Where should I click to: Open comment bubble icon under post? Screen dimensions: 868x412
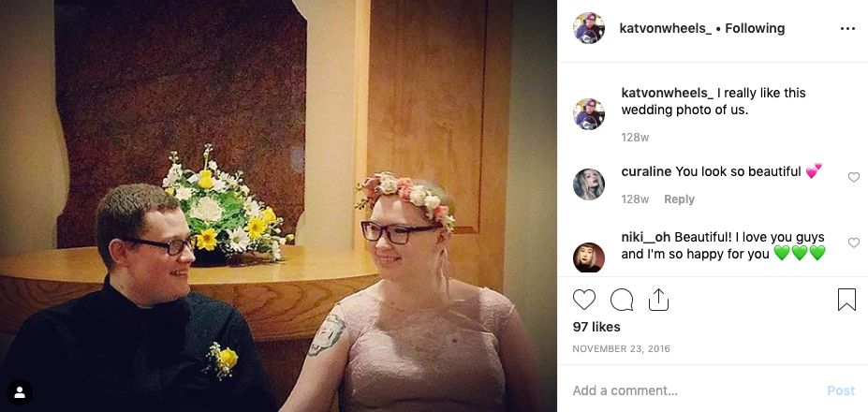coord(622,300)
